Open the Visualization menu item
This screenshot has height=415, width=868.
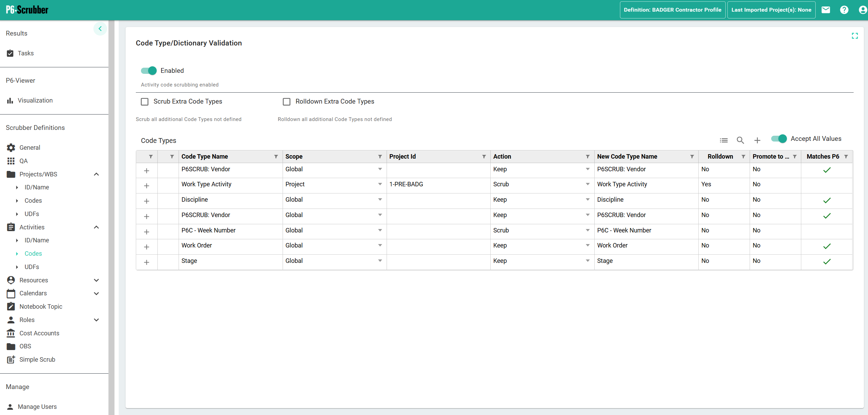35,101
